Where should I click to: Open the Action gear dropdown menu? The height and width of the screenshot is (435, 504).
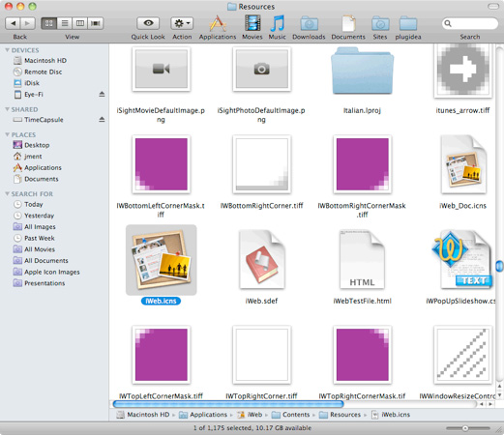[182, 23]
